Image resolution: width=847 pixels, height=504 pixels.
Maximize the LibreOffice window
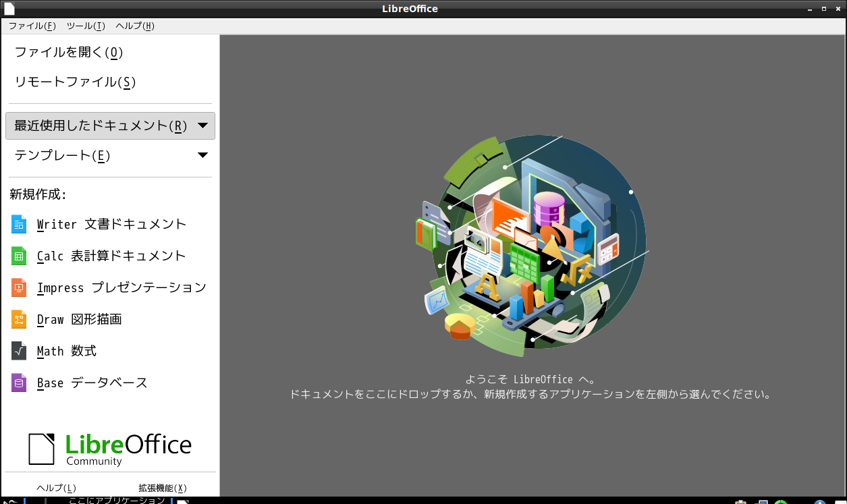click(x=824, y=9)
